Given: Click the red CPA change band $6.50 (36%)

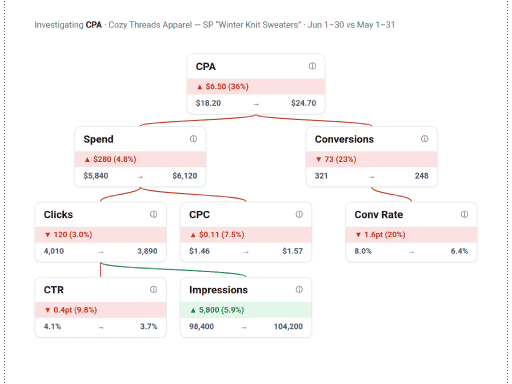Looking at the screenshot, I should pyautogui.click(x=256, y=87).
